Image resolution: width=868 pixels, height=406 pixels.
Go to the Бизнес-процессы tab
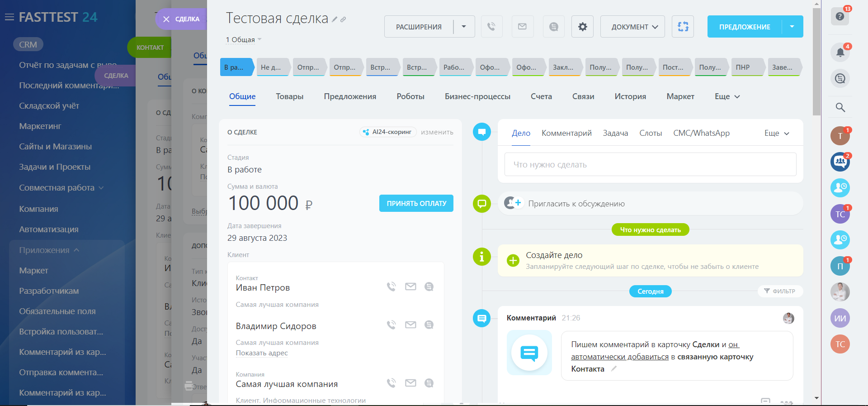pyautogui.click(x=477, y=96)
